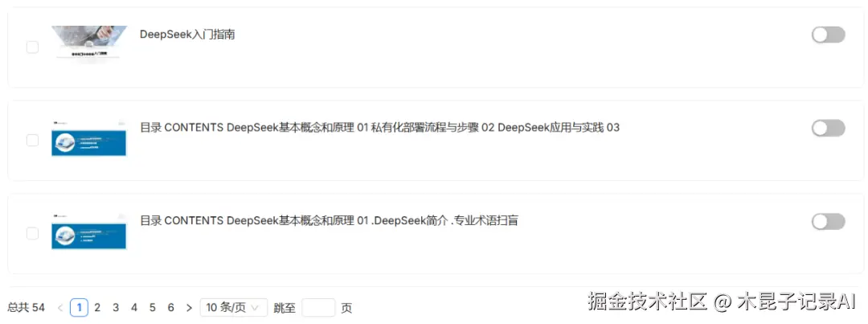The width and height of the screenshot is (868, 324).
Task: Tick checkbox of the 专业术语扫盲 row
Action: tap(33, 234)
